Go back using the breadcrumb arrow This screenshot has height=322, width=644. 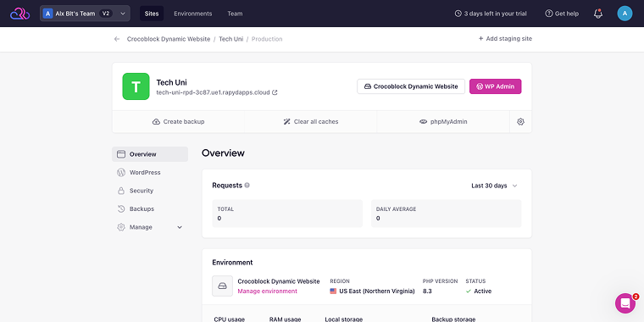(117, 39)
